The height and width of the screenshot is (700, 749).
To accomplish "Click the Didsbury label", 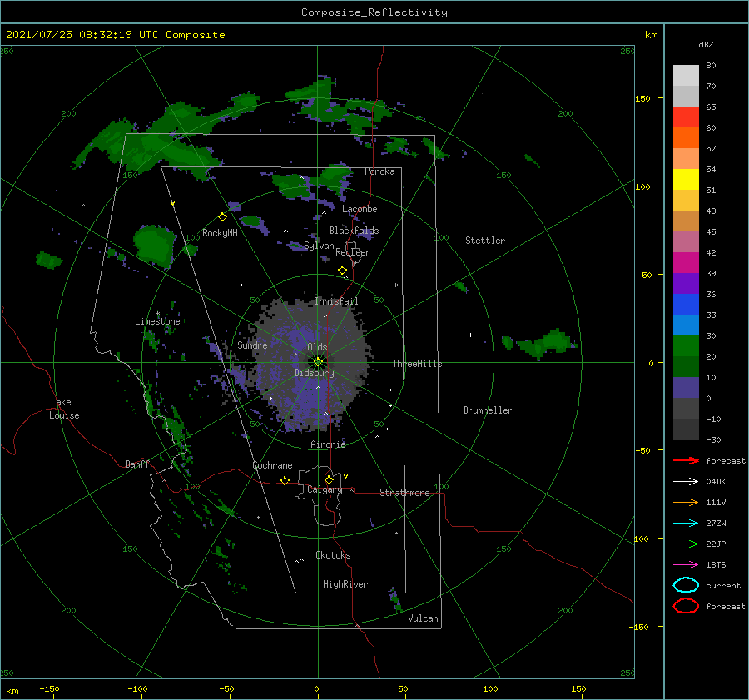I will [x=314, y=373].
